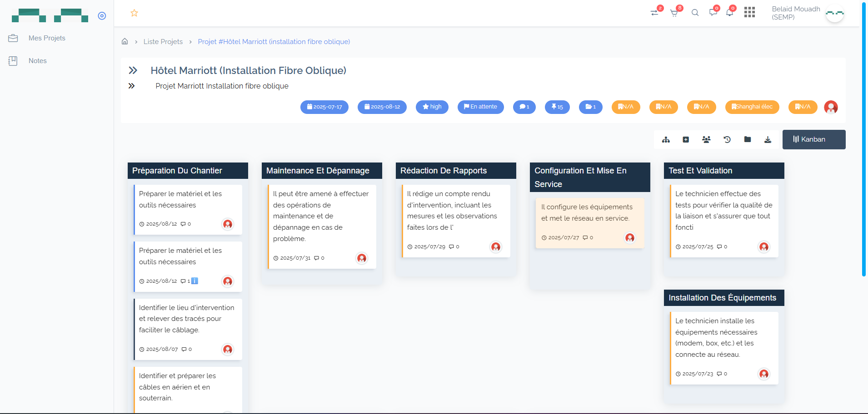Open the apps grid menu

[749, 12]
